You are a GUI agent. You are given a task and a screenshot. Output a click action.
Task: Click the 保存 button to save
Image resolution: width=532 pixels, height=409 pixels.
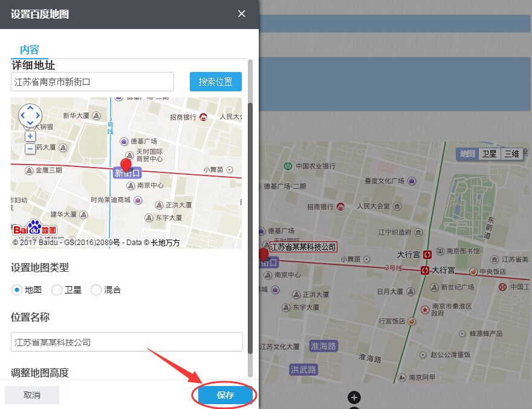[224, 395]
